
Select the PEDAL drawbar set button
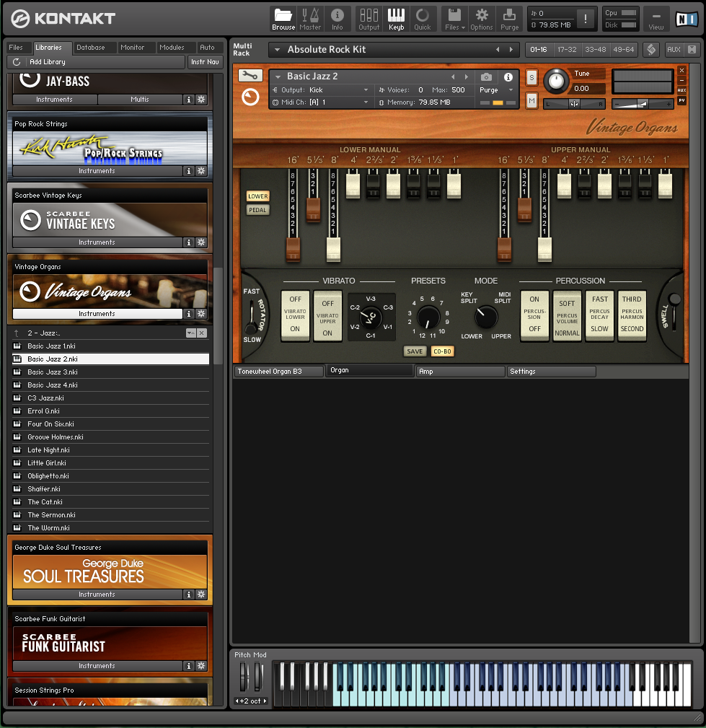point(257,211)
